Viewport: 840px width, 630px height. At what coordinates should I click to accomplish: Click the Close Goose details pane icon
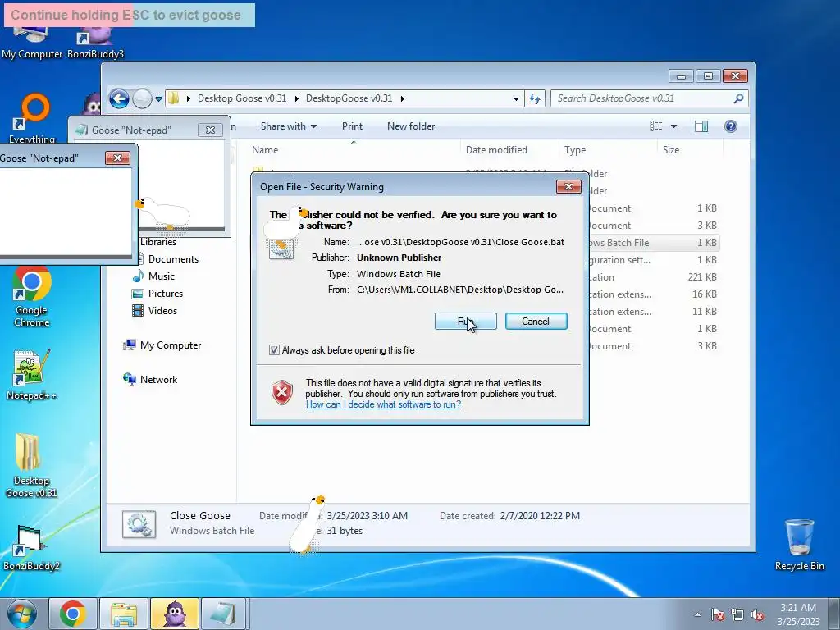[139, 524]
